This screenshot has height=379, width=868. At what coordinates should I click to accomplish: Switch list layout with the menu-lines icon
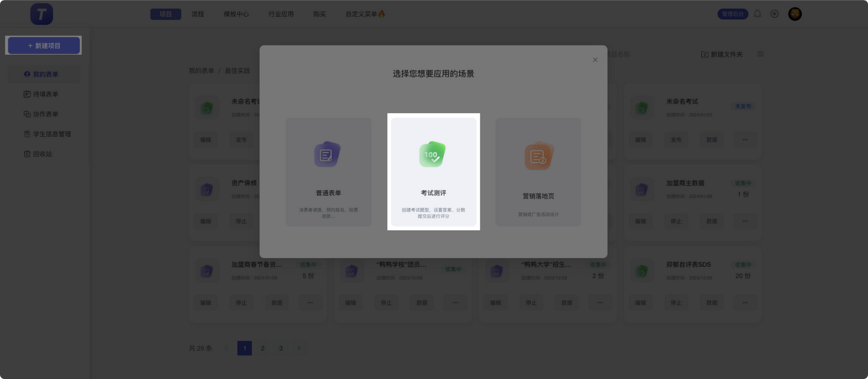tap(761, 54)
